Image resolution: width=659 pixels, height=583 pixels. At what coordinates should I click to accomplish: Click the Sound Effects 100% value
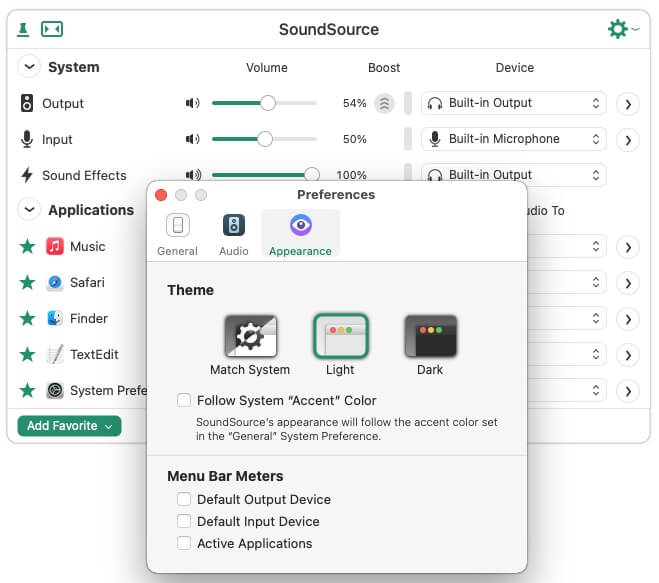pyautogui.click(x=351, y=174)
